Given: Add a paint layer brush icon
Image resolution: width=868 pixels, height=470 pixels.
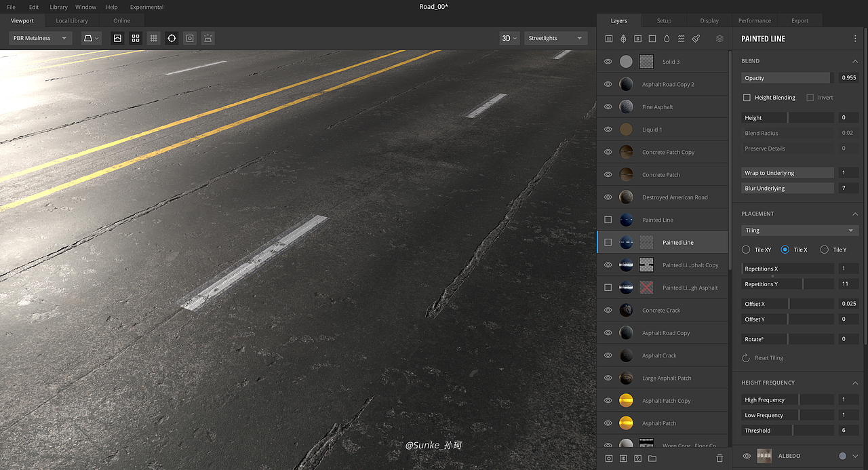Looking at the screenshot, I should 696,39.
